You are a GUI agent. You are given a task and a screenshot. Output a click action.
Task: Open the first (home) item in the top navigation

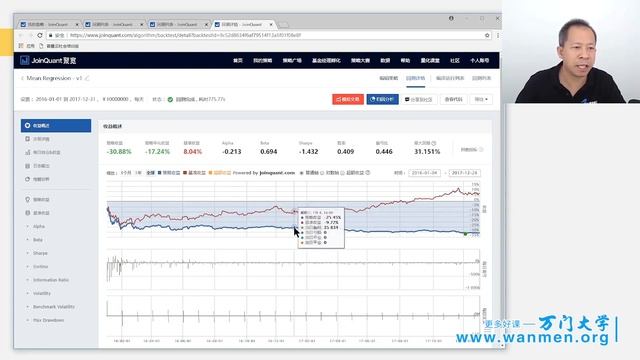[238, 60]
